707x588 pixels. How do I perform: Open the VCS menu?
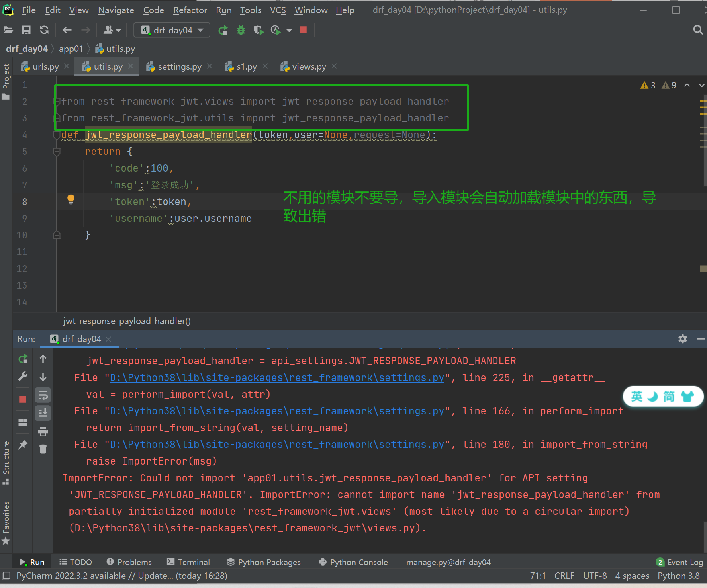(278, 10)
